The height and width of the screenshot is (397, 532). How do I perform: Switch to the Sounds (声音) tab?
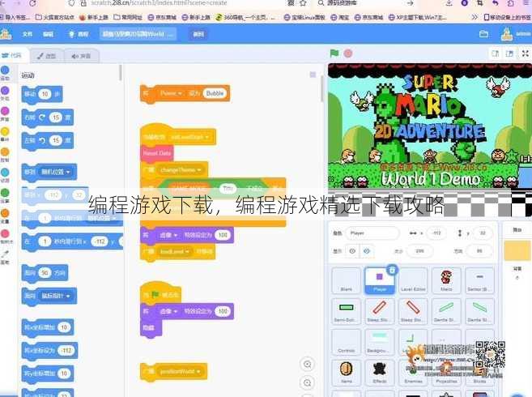[82, 56]
